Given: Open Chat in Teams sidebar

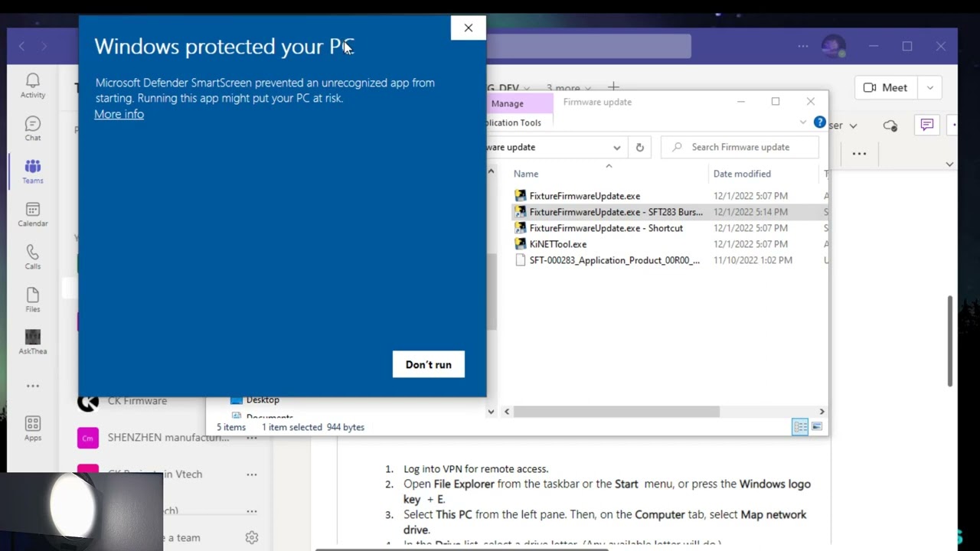Looking at the screenshot, I should [33, 129].
